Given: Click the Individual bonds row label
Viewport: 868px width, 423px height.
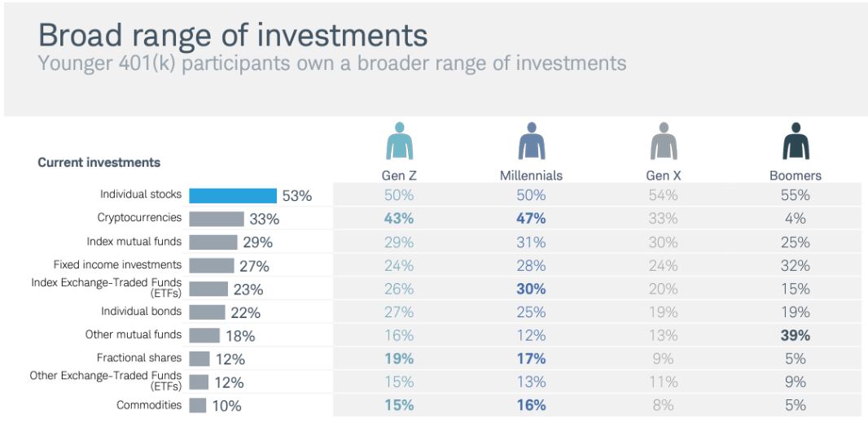Looking at the screenshot, I should (141, 312).
